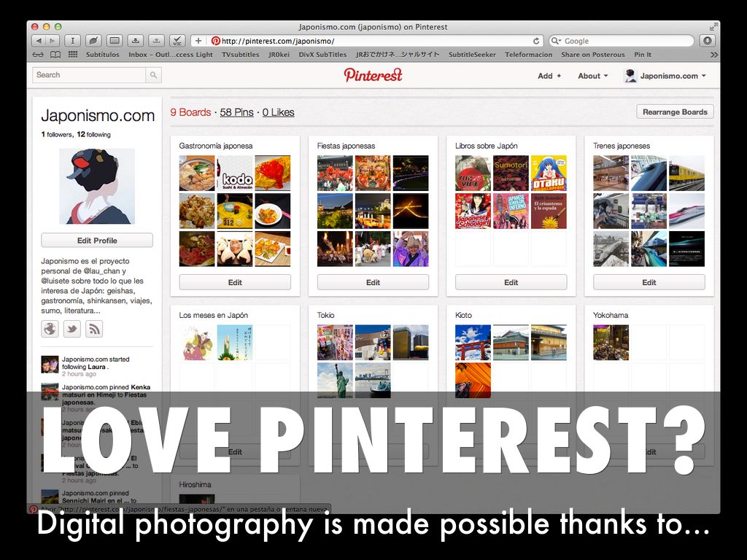Expand the About dropdown menu
747x560 pixels.
(592, 76)
